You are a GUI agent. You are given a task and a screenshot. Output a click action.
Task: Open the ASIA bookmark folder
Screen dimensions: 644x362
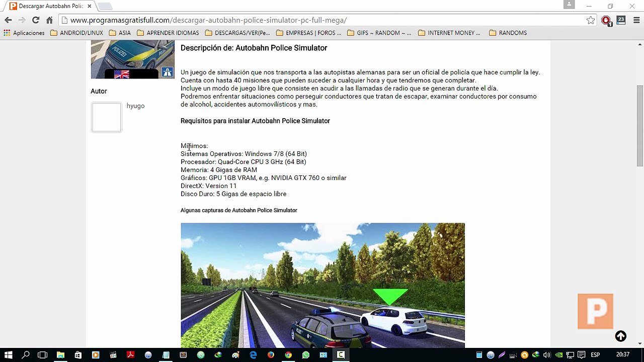120,33
